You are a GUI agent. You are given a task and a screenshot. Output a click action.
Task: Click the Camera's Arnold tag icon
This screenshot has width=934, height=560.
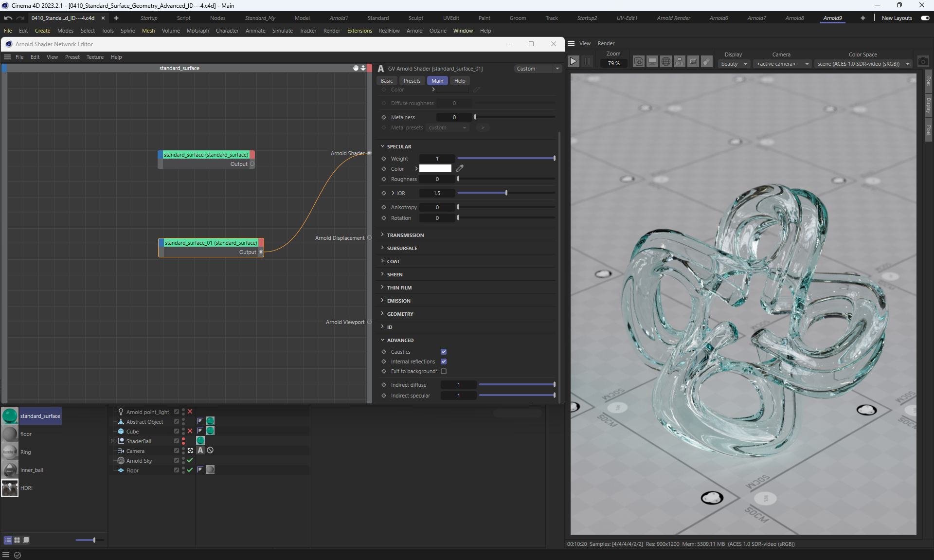[200, 451]
